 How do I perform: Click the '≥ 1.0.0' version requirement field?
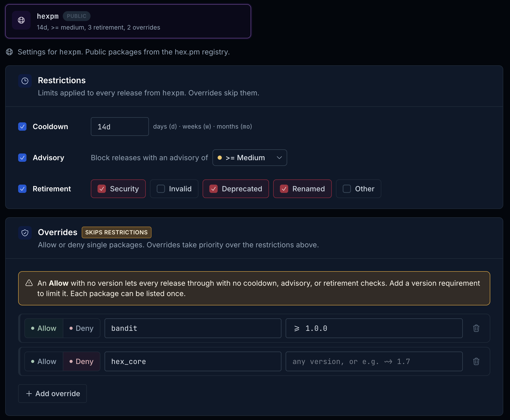[374, 328]
